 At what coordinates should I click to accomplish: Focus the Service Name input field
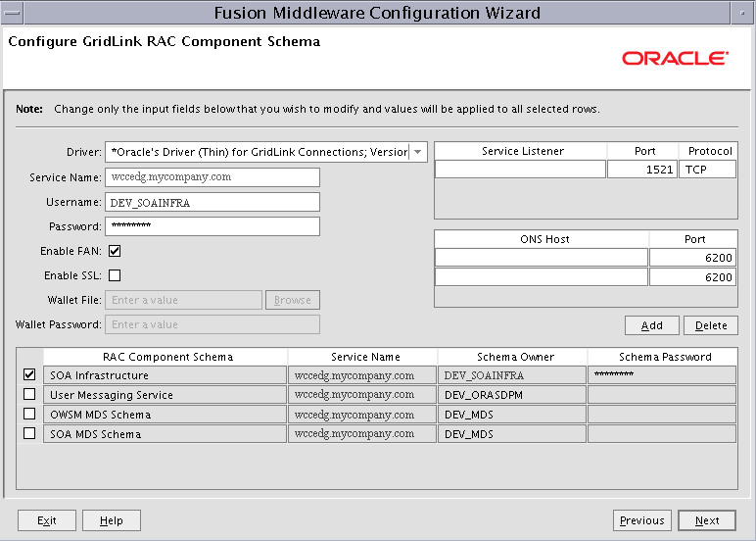click(x=213, y=177)
